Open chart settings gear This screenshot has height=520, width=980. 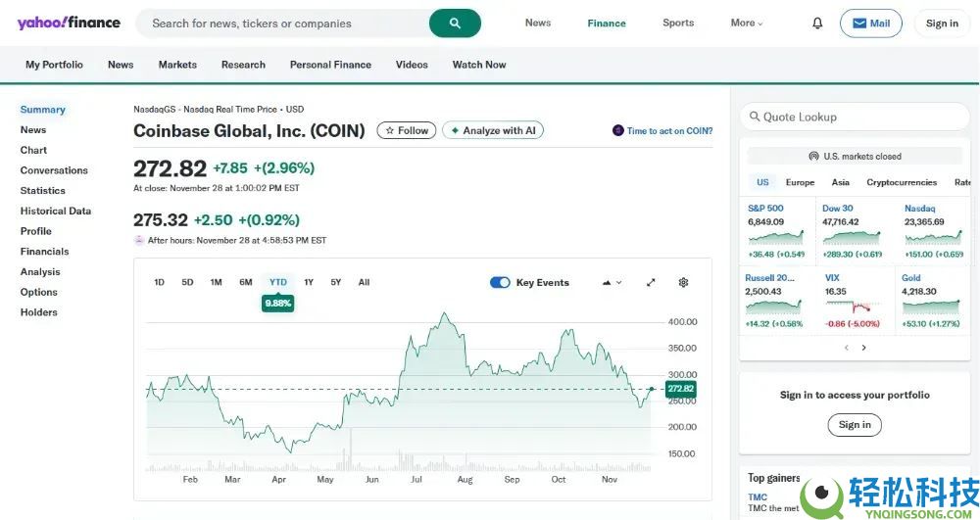click(x=683, y=282)
